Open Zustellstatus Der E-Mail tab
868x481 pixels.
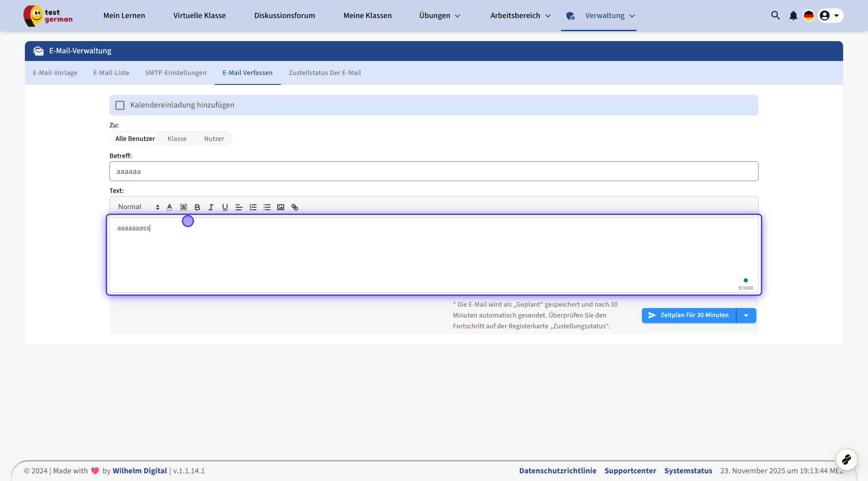(x=325, y=73)
